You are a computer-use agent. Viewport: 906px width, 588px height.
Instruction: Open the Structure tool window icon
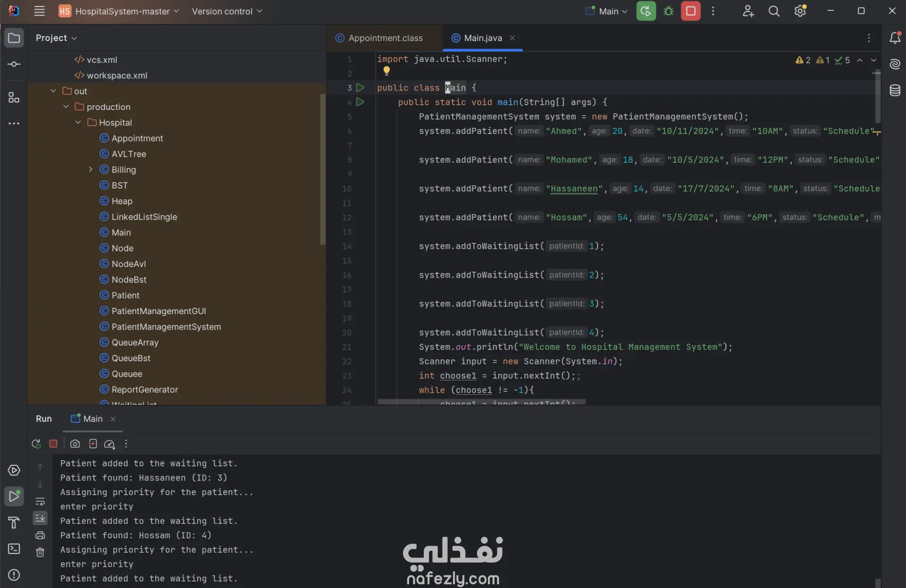pyautogui.click(x=14, y=98)
